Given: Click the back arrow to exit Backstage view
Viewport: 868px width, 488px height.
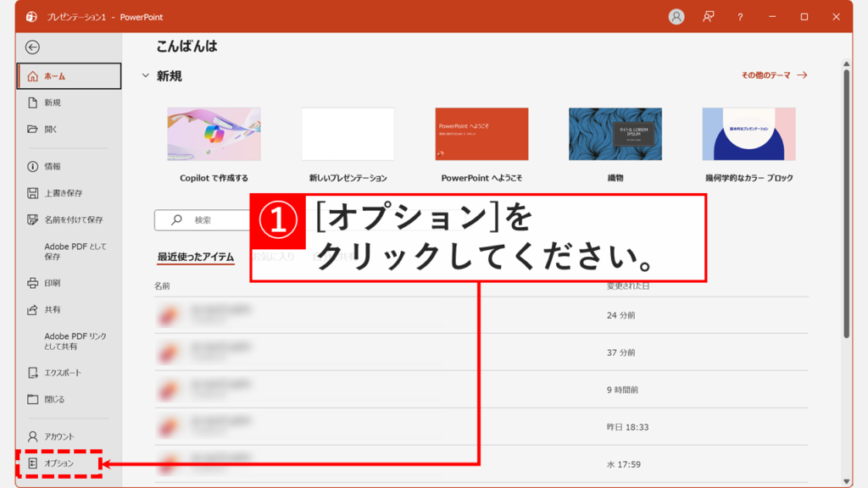Looking at the screenshot, I should point(32,47).
